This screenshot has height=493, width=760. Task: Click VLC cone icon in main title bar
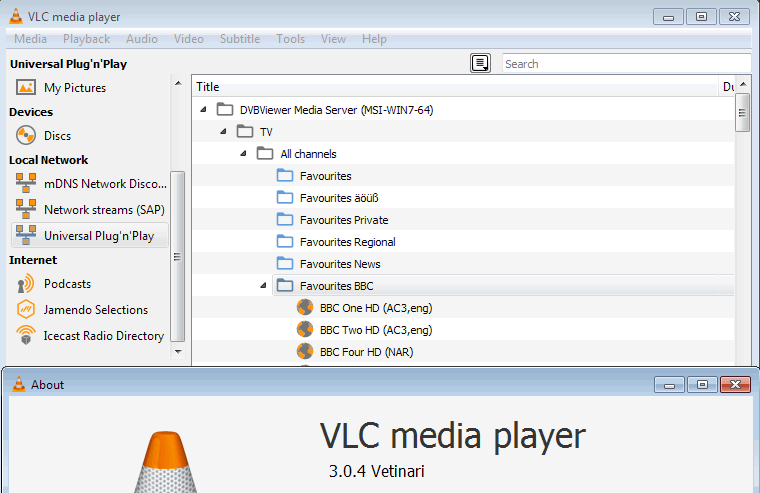pyautogui.click(x=16, y=16)
